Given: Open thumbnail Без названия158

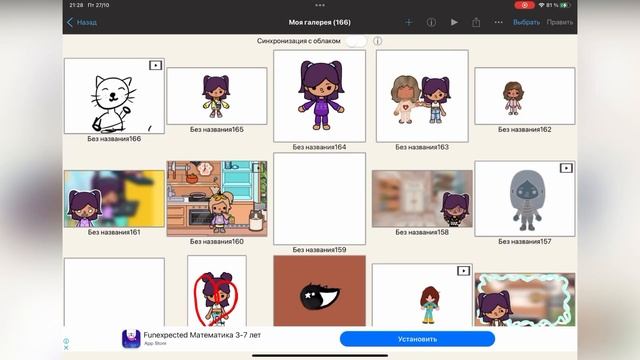Looking at the screenshot, I should pos(422,199).
